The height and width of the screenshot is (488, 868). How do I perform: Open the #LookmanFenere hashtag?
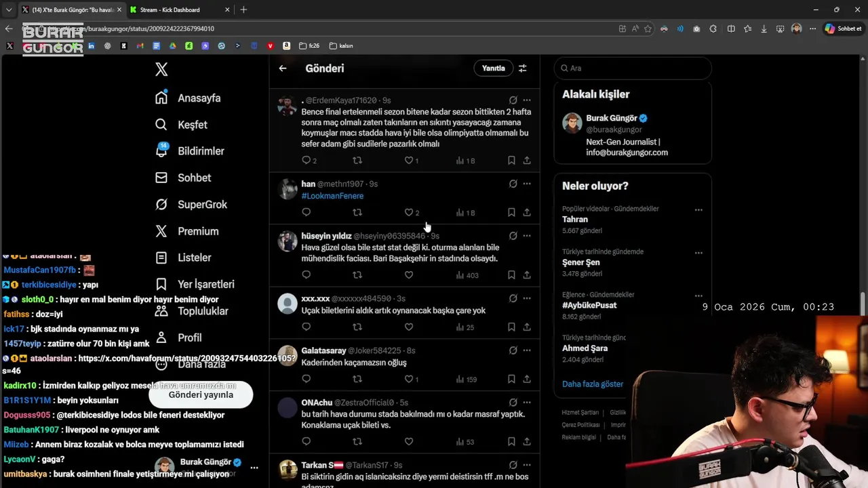tap(332, 196)
